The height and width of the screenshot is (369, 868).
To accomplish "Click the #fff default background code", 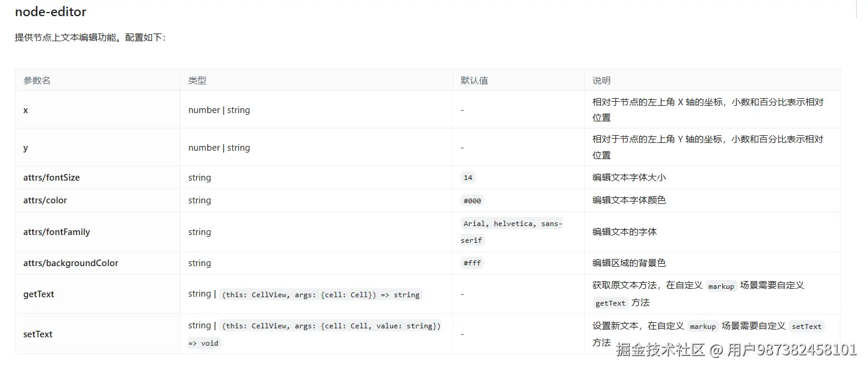I will coord(472,263).
